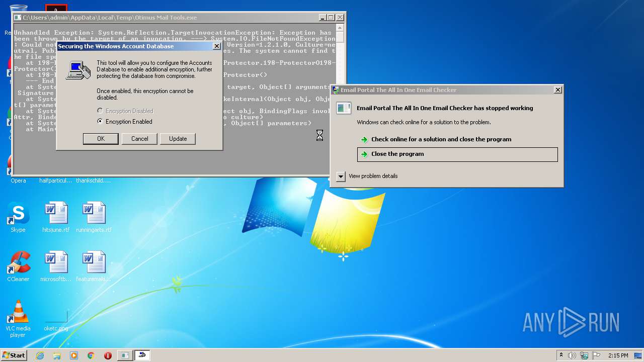644x362 pixels.
Task: Click the program icon in the stopped working message
Action: (x=344, y=108)
